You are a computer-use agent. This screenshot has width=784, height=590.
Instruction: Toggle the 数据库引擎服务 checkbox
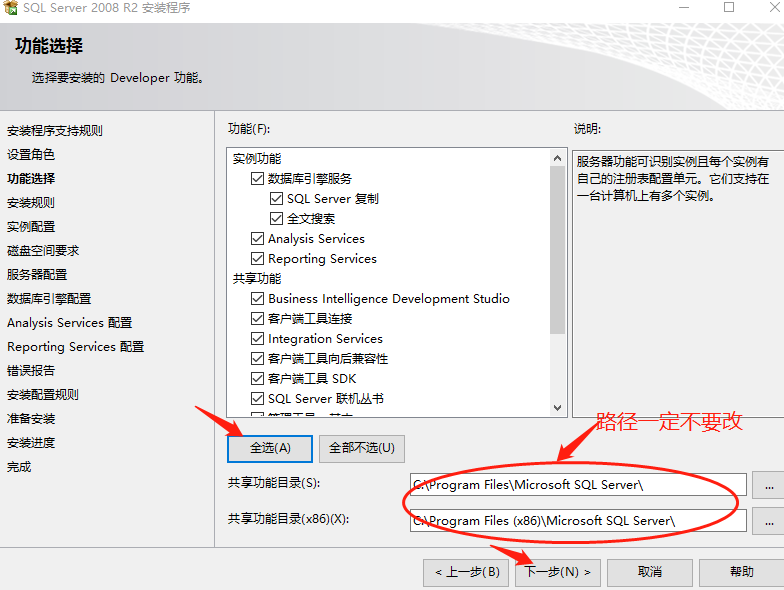258,178
